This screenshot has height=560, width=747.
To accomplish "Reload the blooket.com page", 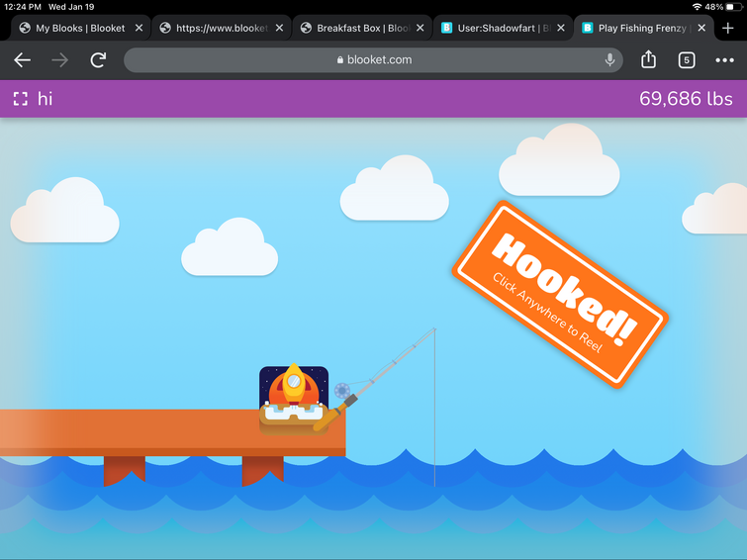I will click(98, 60).
